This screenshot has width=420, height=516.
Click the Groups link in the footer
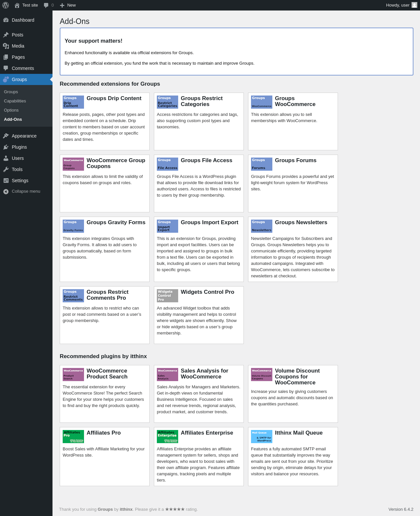pos(105,509)
